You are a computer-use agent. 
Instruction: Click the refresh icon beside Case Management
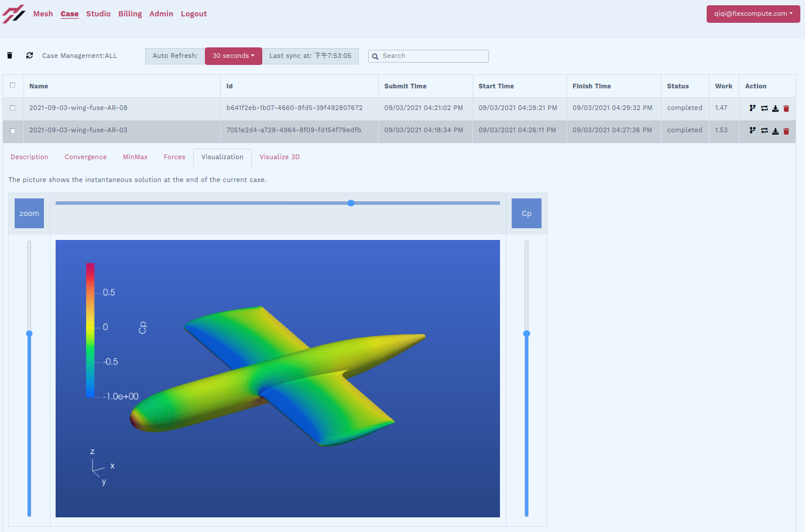[x=29, y=56]
